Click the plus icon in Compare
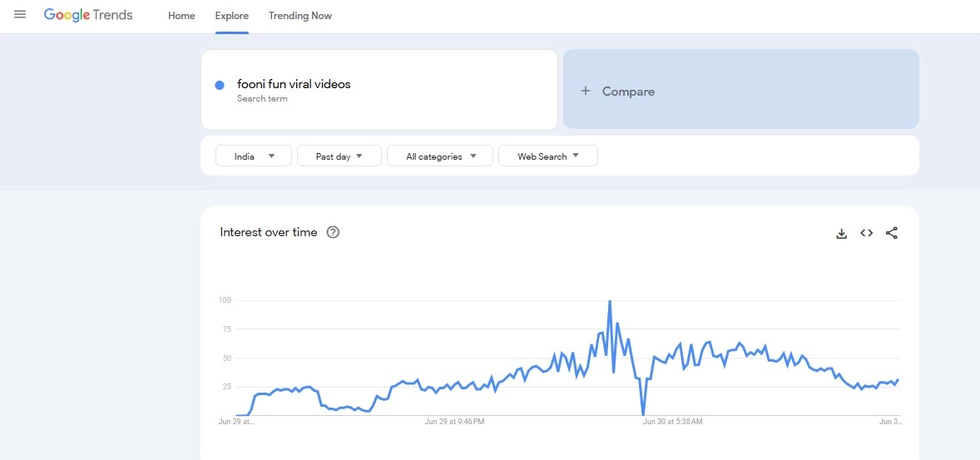The height and width of the screenshot is (460, 980). point(586,92)
